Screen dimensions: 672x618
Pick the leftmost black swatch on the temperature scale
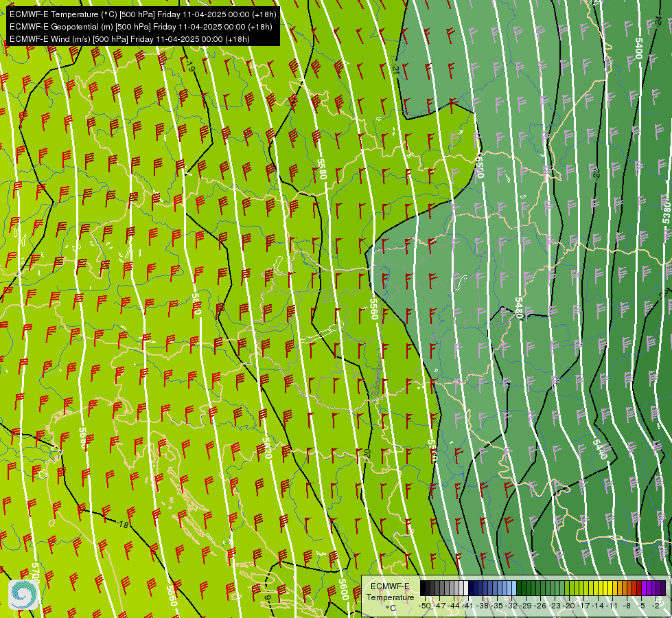point(423,588)
